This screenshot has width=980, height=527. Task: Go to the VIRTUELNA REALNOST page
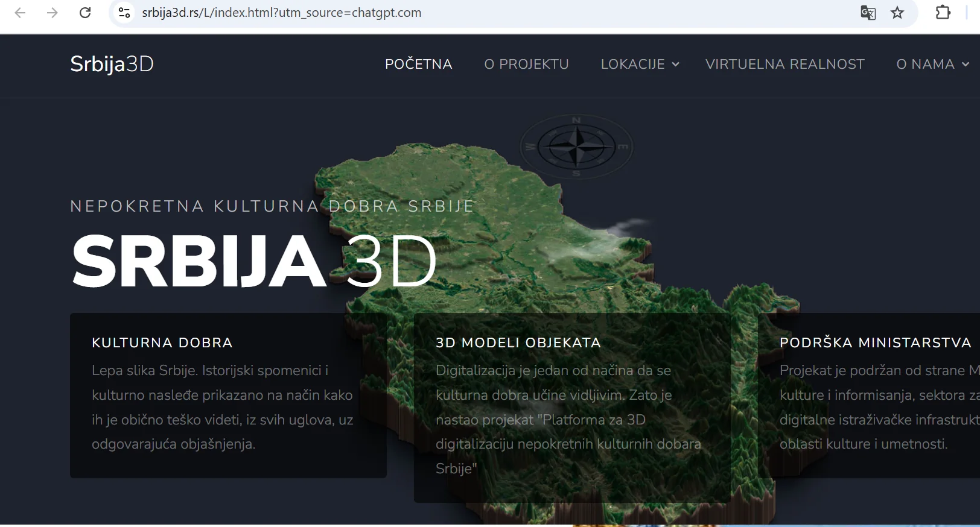click(x=784, y=64)
